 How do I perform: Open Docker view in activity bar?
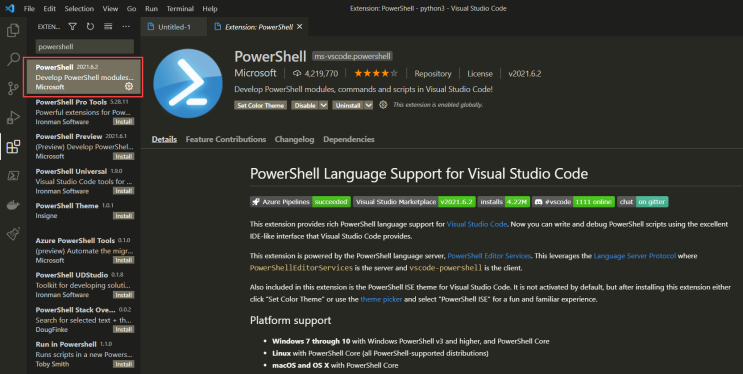coord(13,205)
